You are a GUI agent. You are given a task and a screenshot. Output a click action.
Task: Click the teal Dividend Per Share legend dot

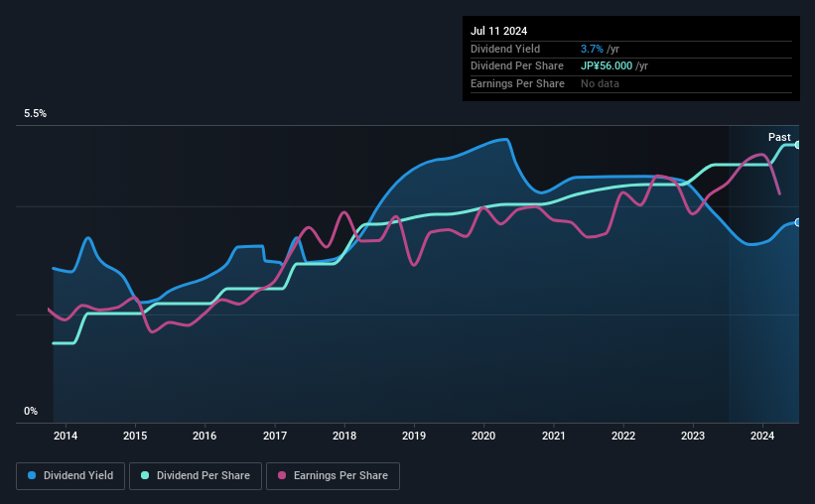(x=145, y=475)
